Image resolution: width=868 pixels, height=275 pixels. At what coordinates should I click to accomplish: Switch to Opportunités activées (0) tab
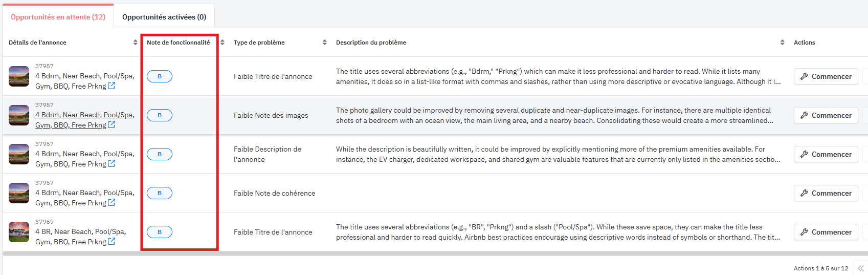click(164, 17)
